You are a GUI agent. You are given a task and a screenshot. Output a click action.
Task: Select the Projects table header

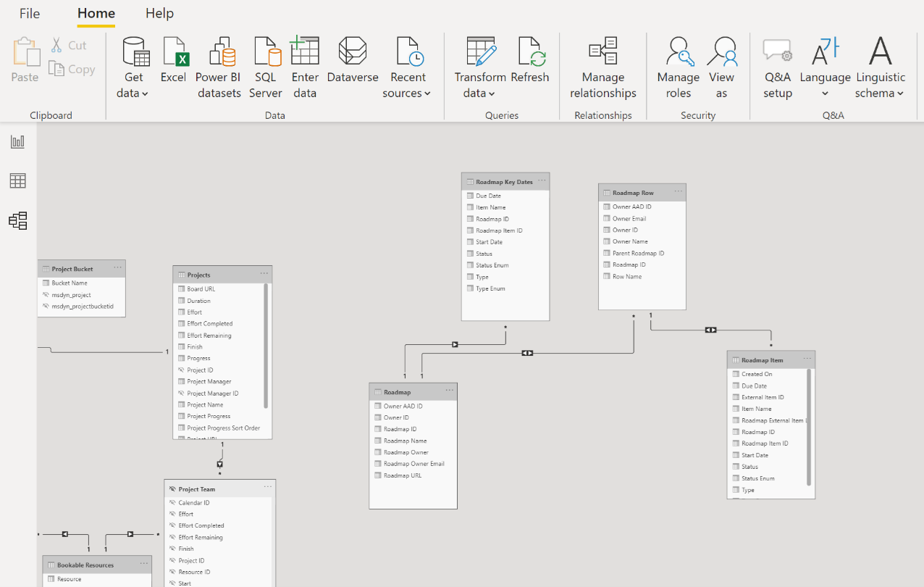point(222,275)
